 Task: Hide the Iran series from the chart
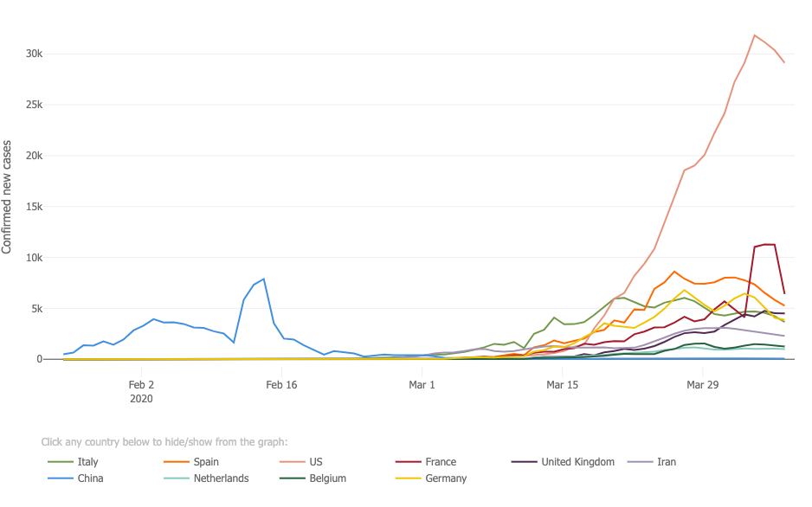[x=667, y=462]
